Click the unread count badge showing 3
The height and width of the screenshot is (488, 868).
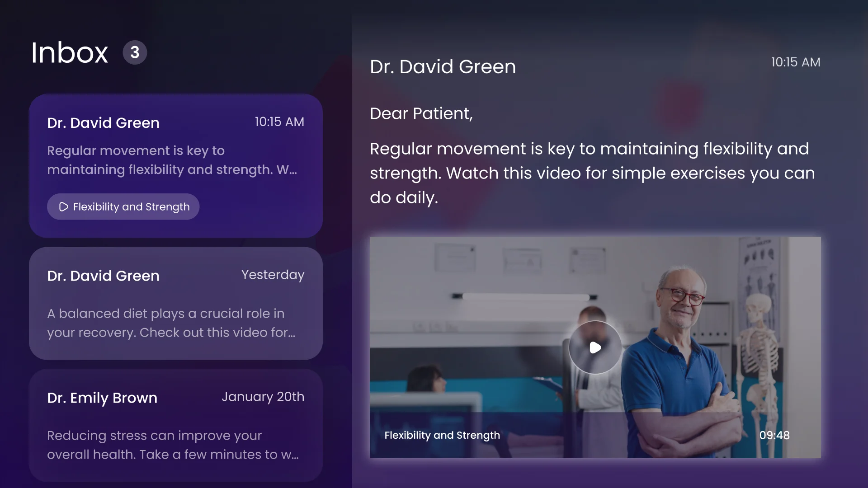[x=135, y=52]
